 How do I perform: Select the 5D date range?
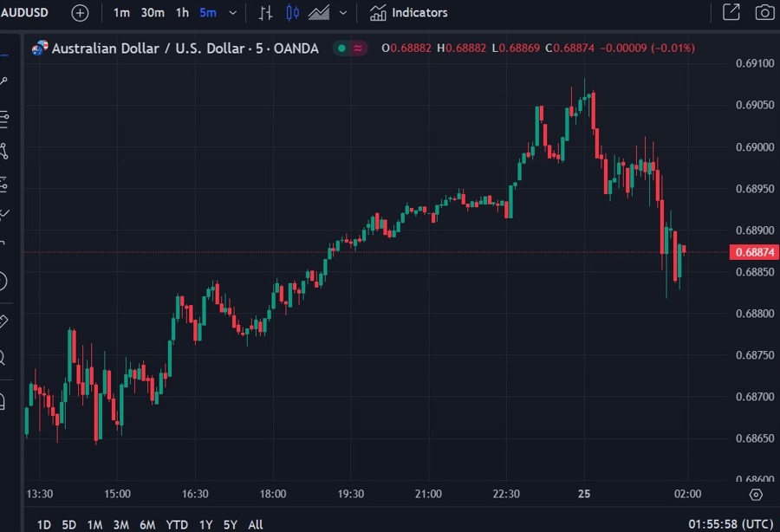68,524
